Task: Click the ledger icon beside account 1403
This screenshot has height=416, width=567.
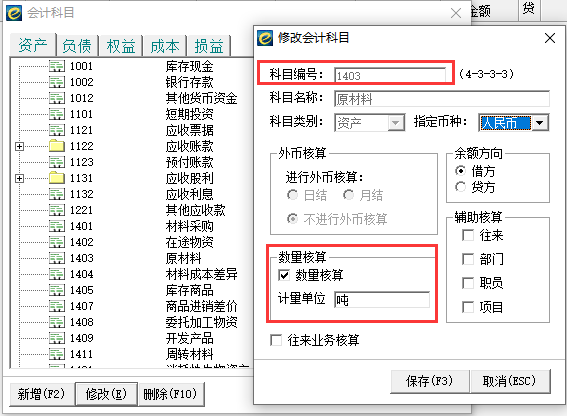Action: click(57, 258)
